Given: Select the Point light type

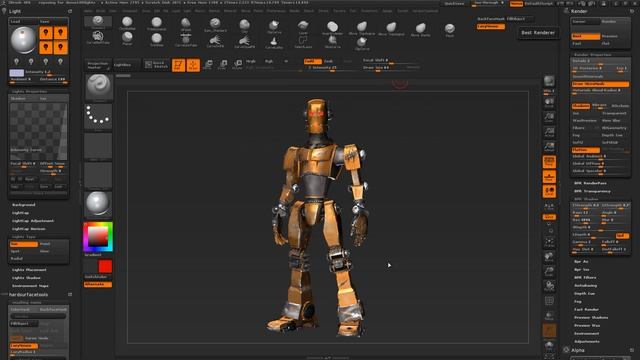Looking at the screenshot, I should 53,244.
